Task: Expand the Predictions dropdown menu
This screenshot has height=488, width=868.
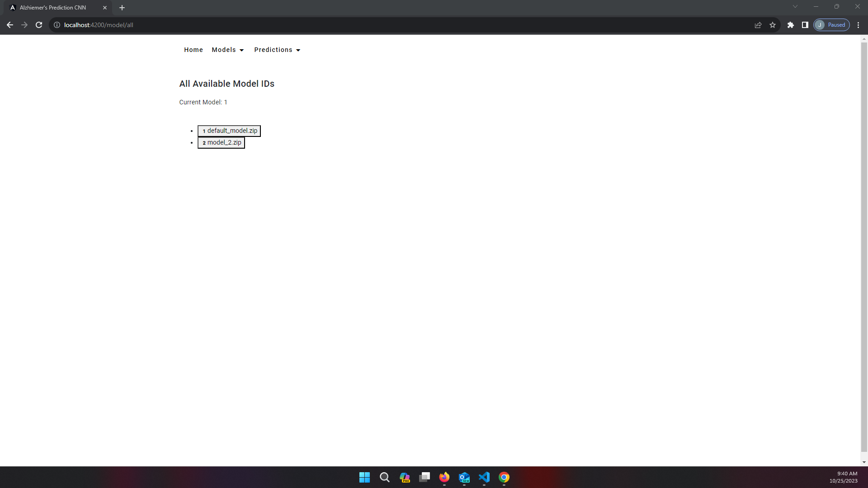Action: [277, 50]
